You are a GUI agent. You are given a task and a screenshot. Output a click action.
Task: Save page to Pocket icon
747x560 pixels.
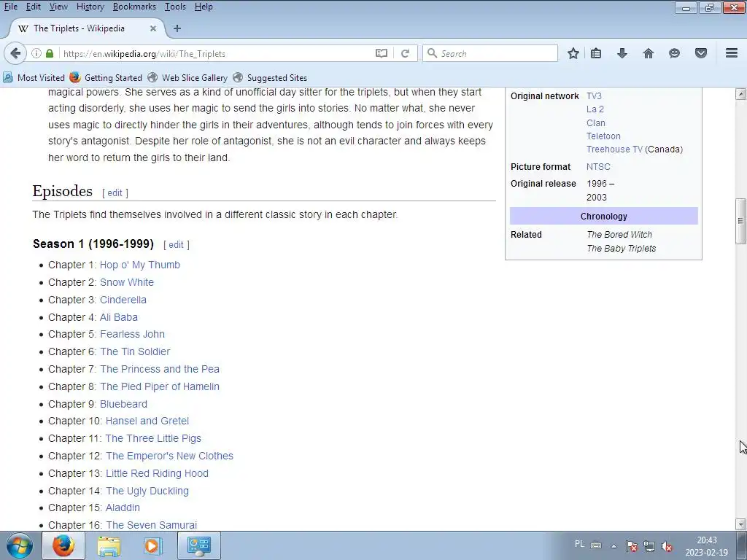701,53
